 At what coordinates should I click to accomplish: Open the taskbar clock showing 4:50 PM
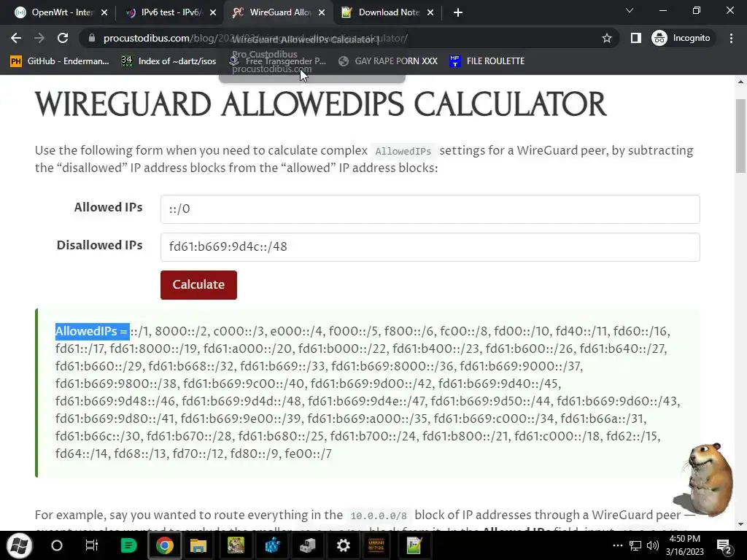coord(684,545)
